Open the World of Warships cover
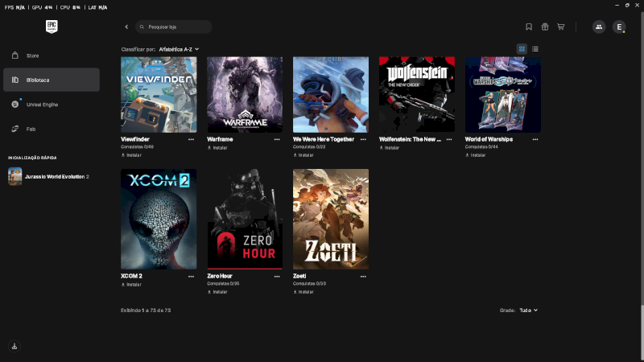Screen dimensions: 644x362 pyautogui.click(x=502, y=94)
